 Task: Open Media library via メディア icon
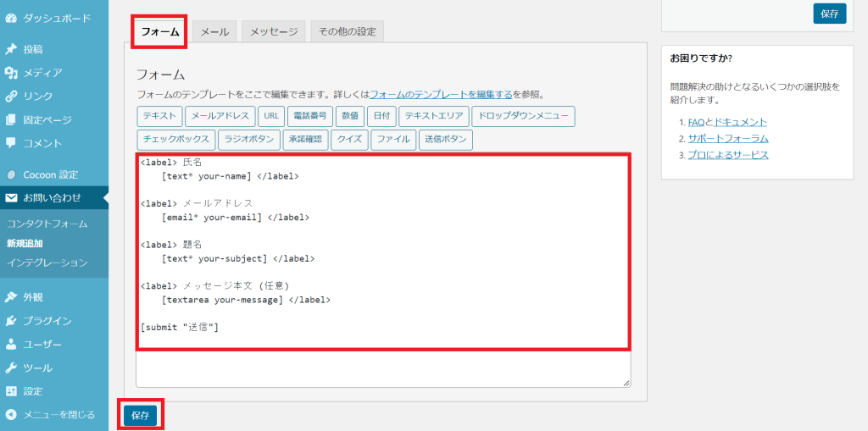coord(11,73)
